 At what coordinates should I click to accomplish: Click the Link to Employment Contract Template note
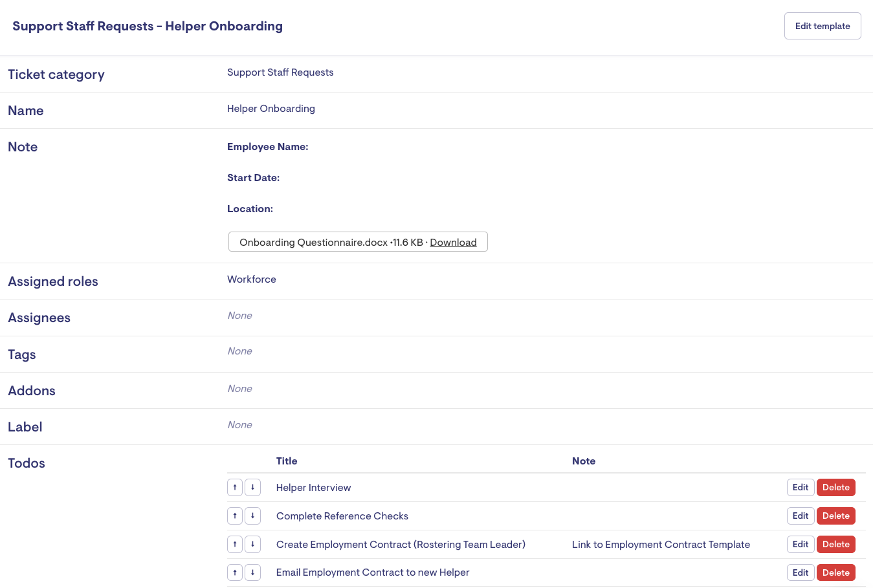(661, 544)
